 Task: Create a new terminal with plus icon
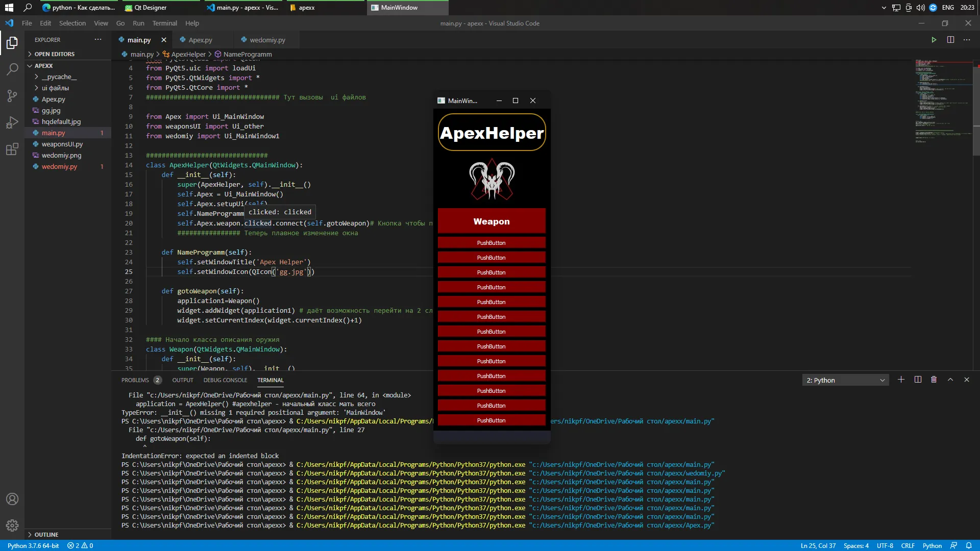click(901, 380)
